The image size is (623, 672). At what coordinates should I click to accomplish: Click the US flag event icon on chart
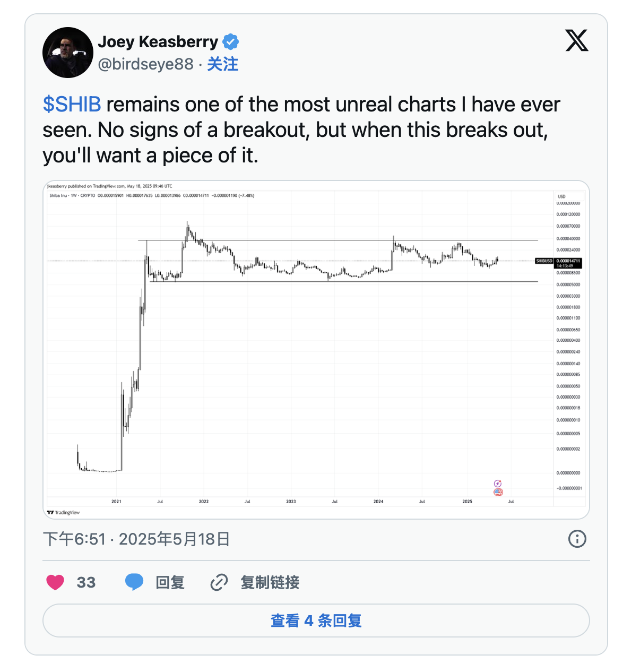tap(498, 492)
